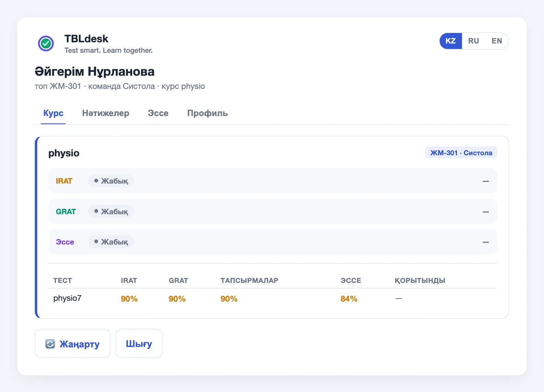Click the ҚОРЫТЫНДЫ column header
This screenshot has height=392, width=544.
[x=420, y=281]
